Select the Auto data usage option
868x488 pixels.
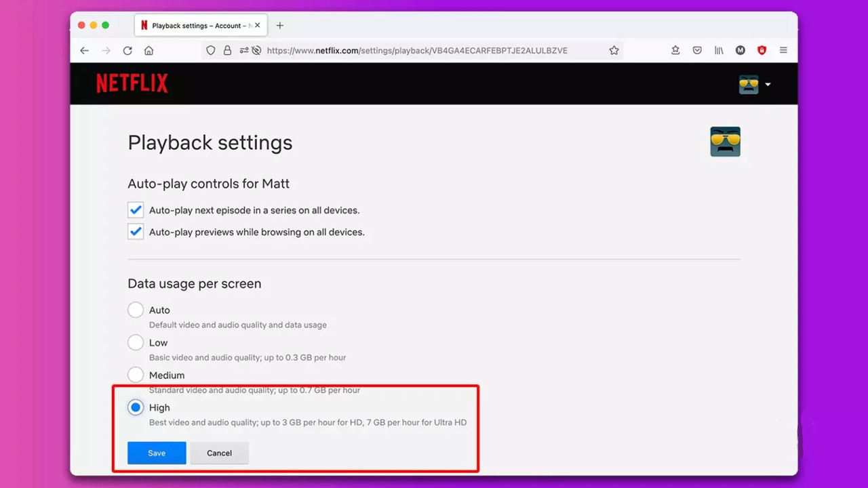click(136, 310)
